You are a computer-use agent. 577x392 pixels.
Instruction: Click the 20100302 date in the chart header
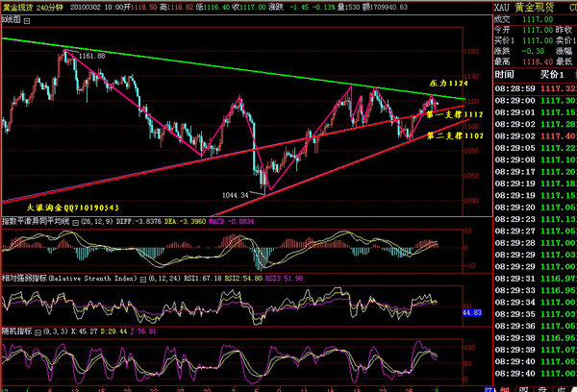click(86, 7)
